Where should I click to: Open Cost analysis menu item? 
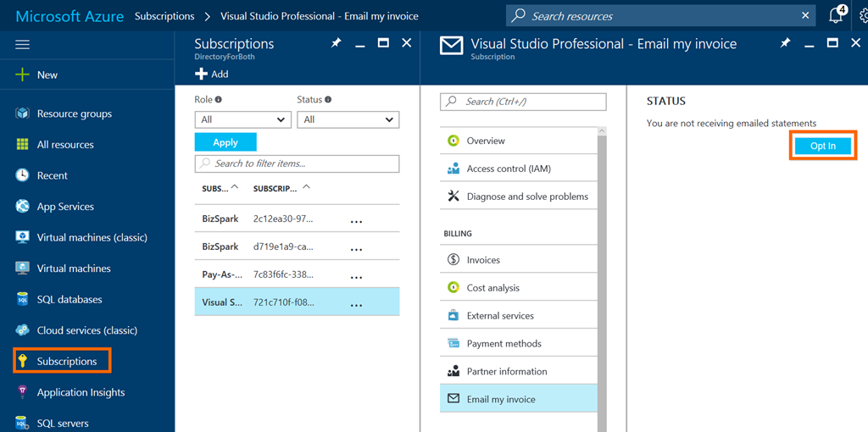click(492, 288)
